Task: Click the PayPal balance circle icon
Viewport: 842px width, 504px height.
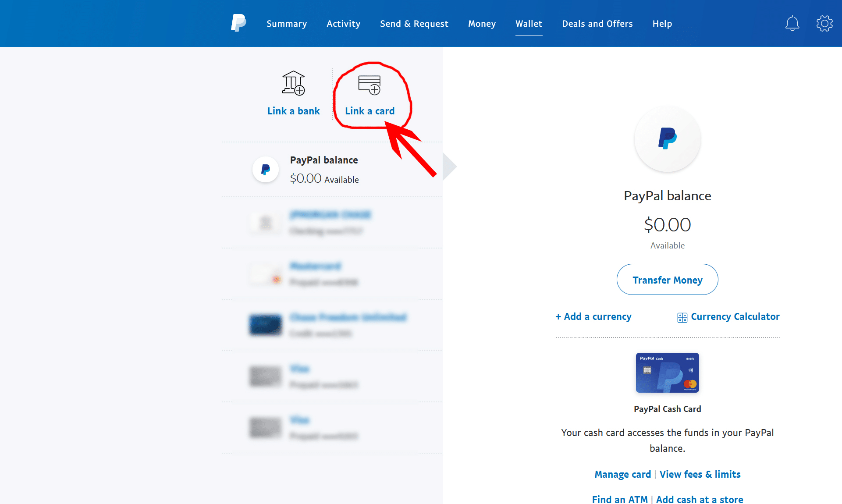Action: [x=265, y=169]
